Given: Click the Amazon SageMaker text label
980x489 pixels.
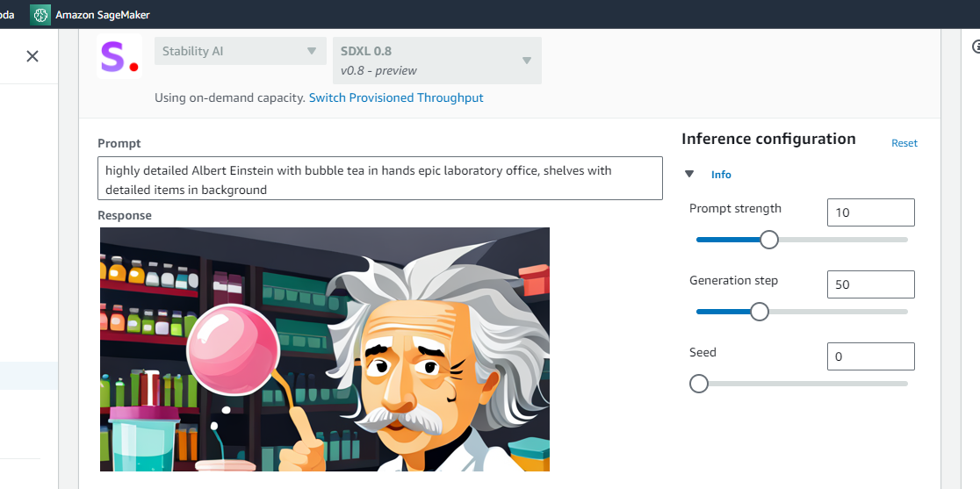Looking at the screenshot, I should (103, 14).
